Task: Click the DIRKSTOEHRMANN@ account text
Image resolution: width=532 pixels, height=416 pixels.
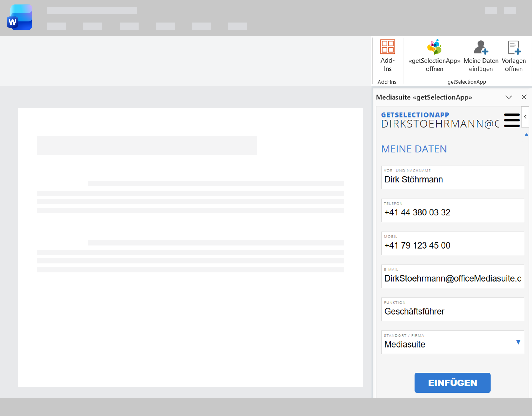Action: pos(440,124)
